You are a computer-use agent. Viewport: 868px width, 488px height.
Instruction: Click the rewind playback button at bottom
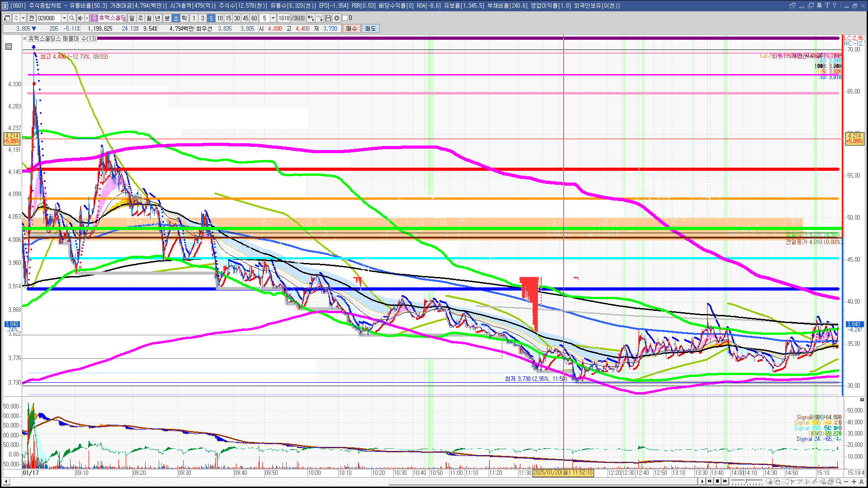pos(709,481)
